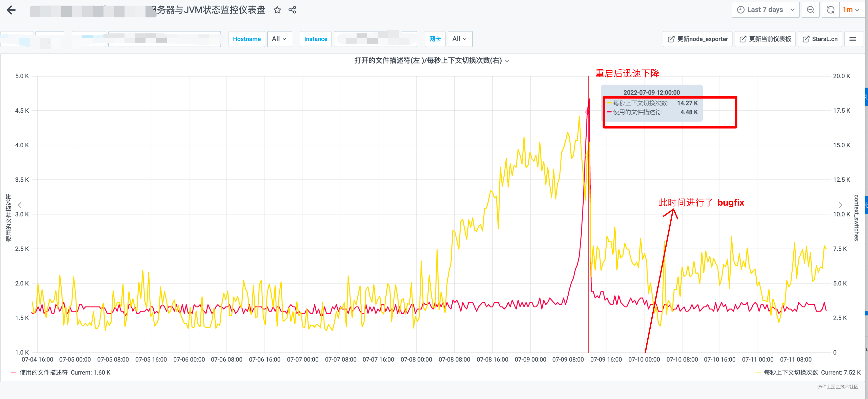Open the dashboard links hamburger menu
The image size is (868, 399).
853,39
